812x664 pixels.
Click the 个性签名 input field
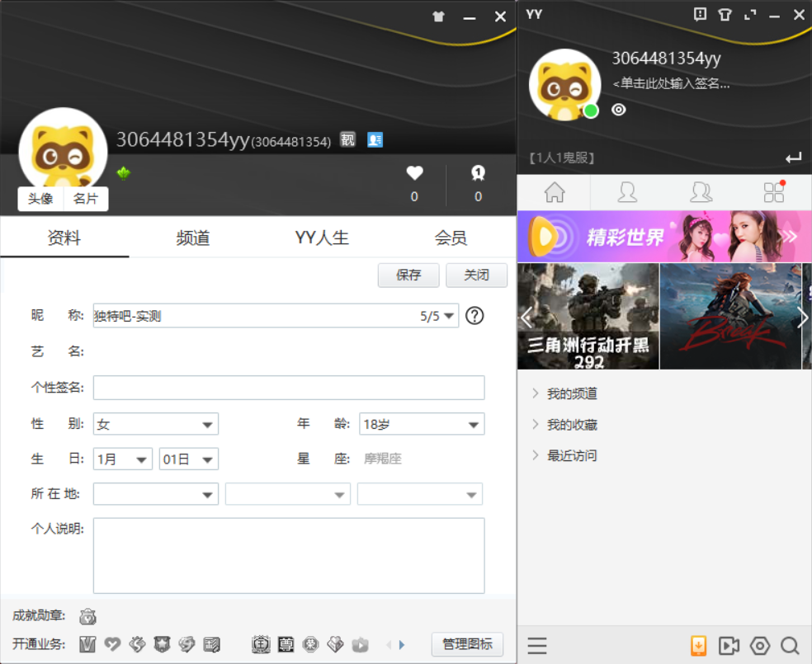pyautogui.click(x=289, y=388)
